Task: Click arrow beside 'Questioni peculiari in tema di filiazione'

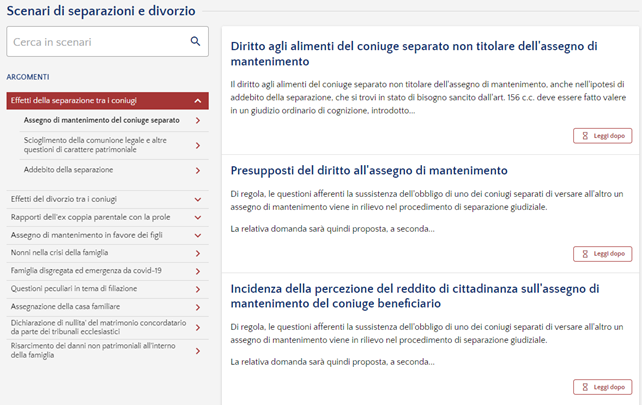Action: (x=198, y=290)
